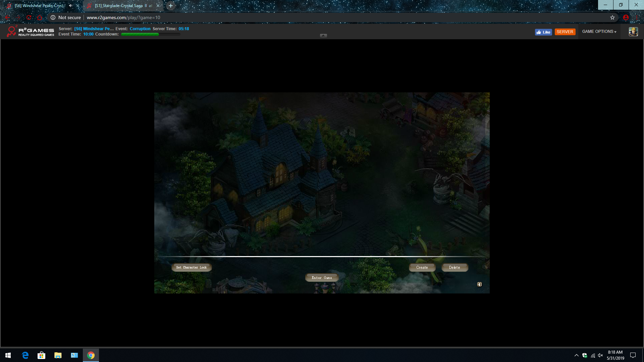644x362 pixels.
Task: Click the server name Windshear Pe... link
Action: pos(94,29)
